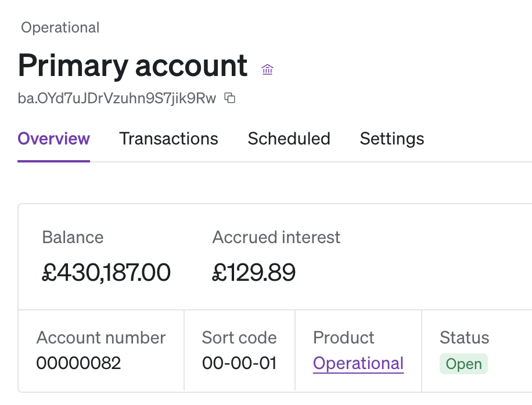Viewport: 532px width, 405px height.
Task: Switch to the Transactions tab
Action: point(168,139)
